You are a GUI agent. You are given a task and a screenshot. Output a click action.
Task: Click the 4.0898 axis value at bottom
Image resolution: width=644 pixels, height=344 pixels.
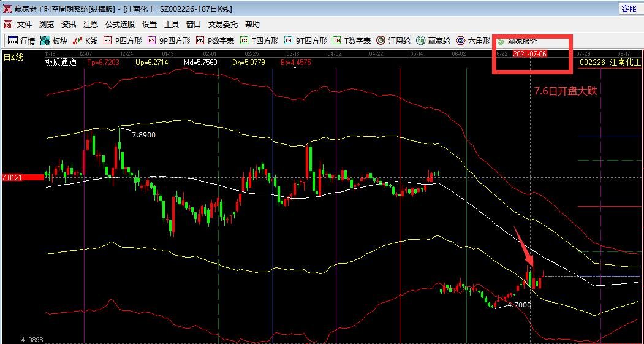(32, 340)
